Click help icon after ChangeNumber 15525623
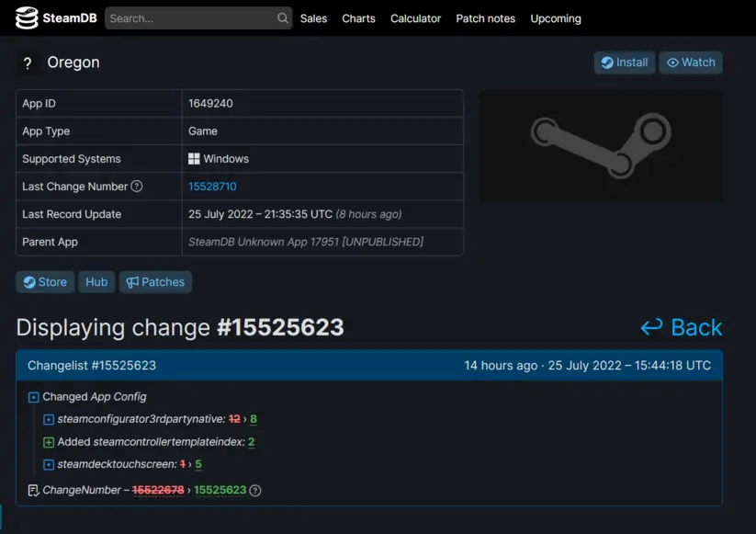Viewport: 756px width, 534px height. pos(255,491)
